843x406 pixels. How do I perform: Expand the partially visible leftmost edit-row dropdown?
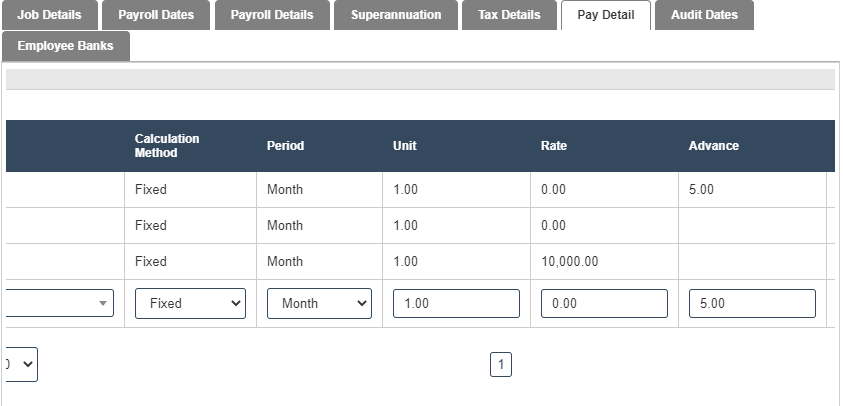[x=58, y=304]
